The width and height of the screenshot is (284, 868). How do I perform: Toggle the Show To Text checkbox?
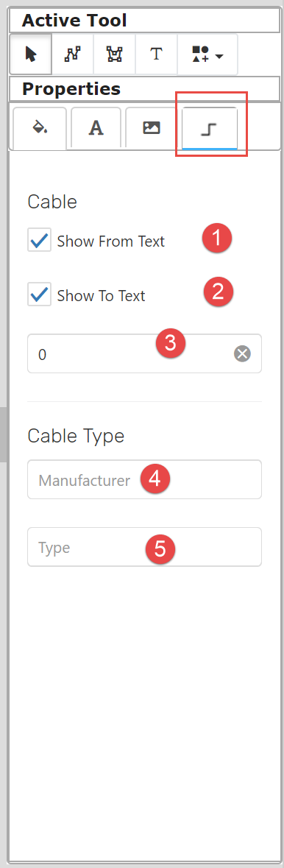tap(39, 294)
